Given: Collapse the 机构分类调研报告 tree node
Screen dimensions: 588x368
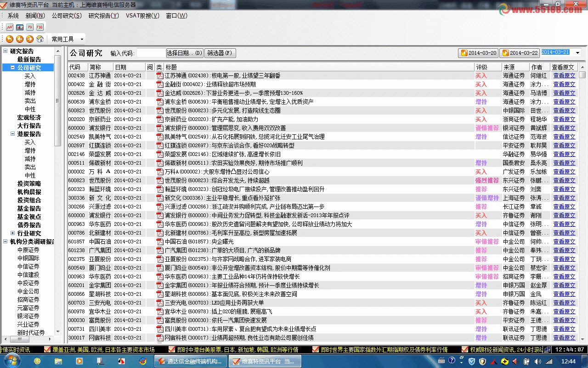Looking at the screenshot, I should (6, 241).
